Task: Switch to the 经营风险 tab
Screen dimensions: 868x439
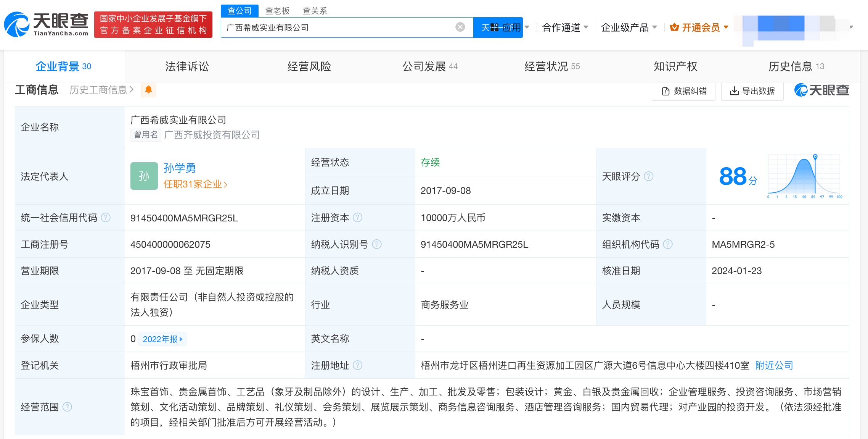Action: tap(309, 66)
